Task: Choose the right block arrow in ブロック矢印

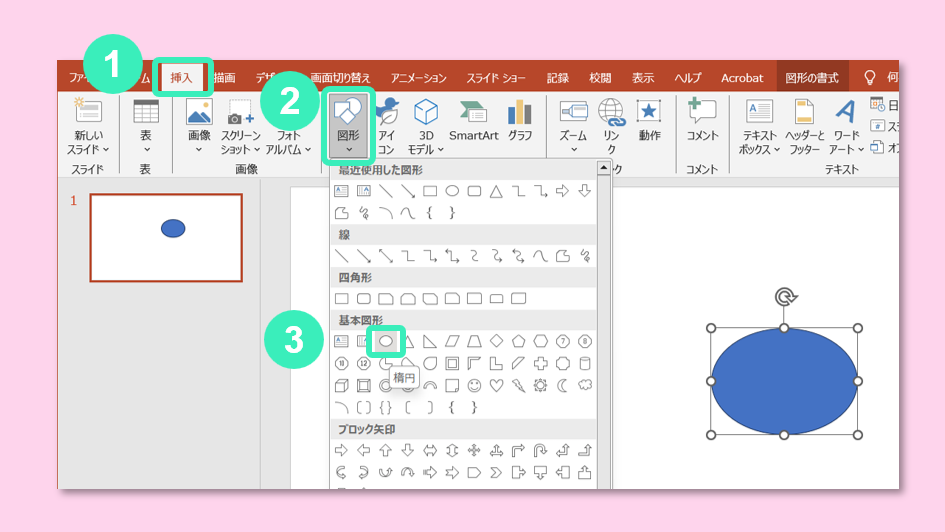Action: tap(342, 451)
